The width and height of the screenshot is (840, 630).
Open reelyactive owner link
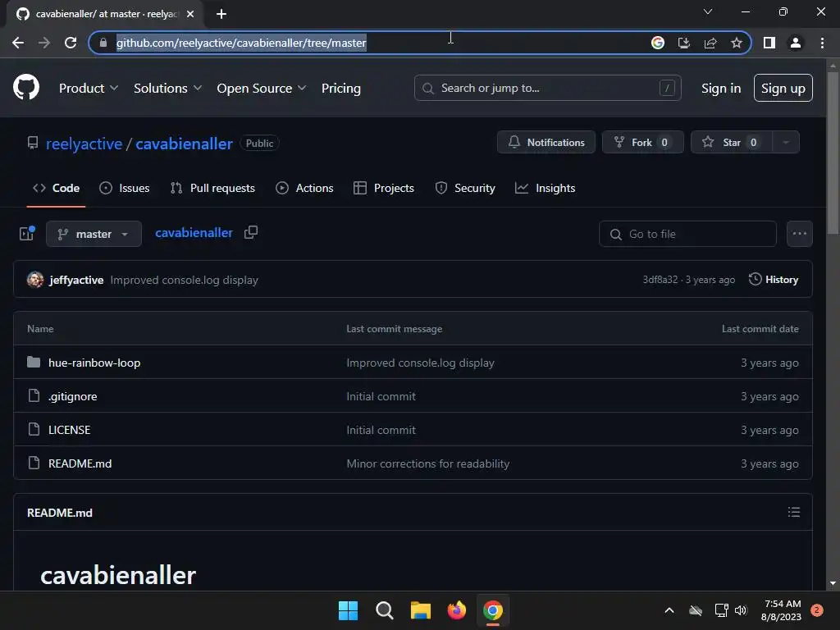(x=84, y=144)
